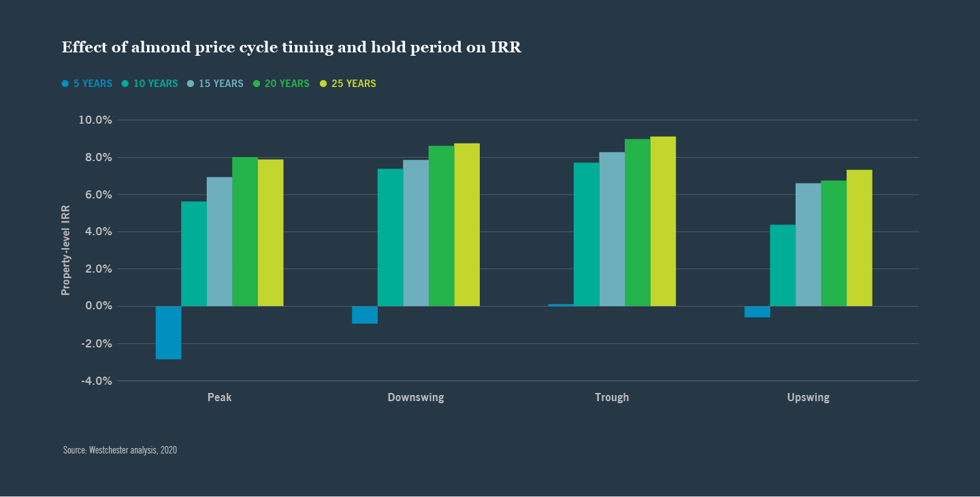The height and width of the screenshot is (497, 980).
Task: Click the Downswing category label
Action: point(416,398)
